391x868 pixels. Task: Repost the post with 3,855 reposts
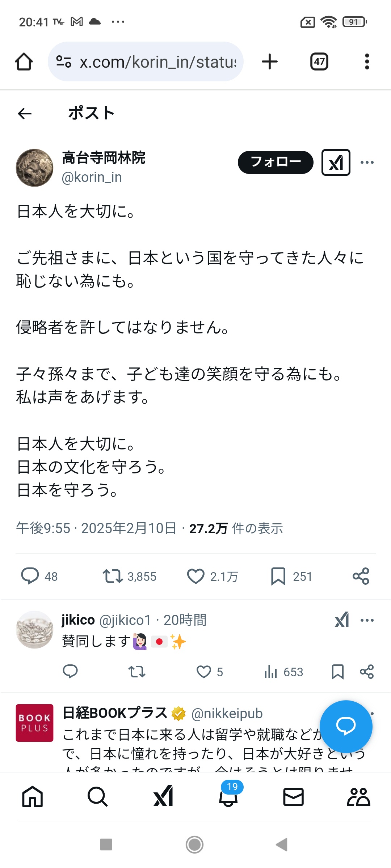[x=113, y=576]
